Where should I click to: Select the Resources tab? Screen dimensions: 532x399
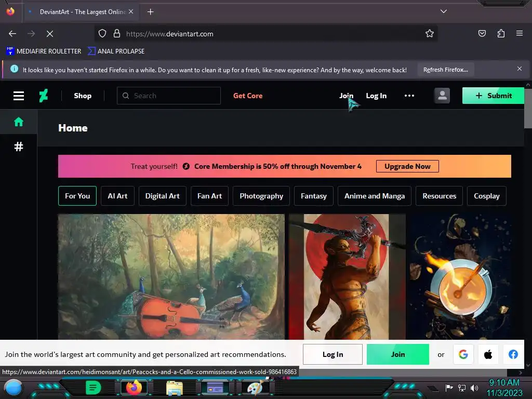tap(440, 196)
